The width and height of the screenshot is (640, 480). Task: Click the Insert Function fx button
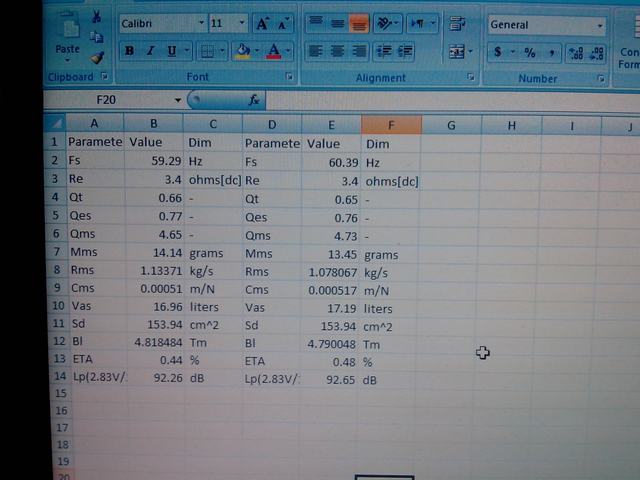tap(254, 100)
